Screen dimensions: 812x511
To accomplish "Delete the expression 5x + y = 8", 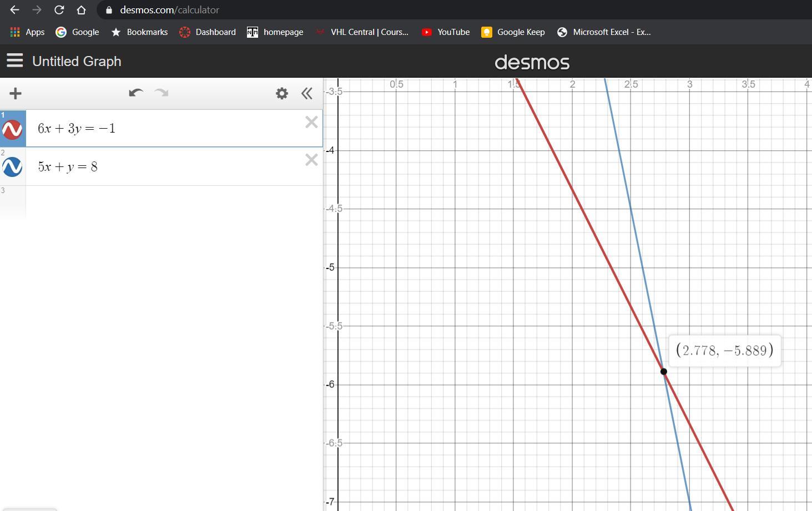I will [x=311, y=160].
